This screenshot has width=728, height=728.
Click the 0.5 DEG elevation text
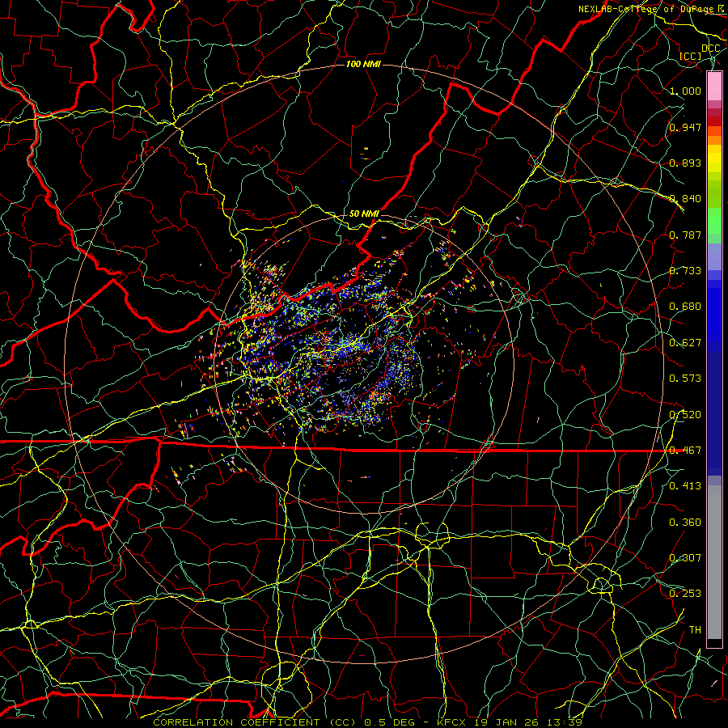pos(390,722)
